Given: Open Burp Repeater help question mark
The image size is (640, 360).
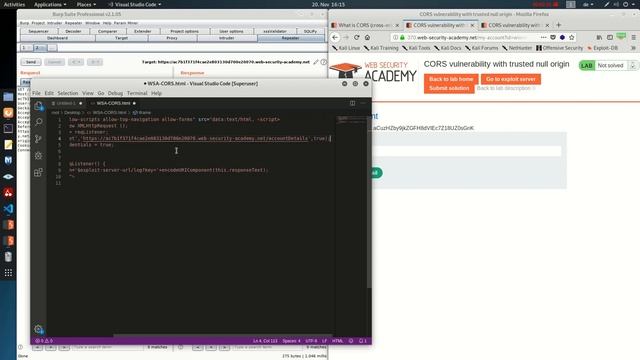Looking at the screenshot, I should (323, 62).
